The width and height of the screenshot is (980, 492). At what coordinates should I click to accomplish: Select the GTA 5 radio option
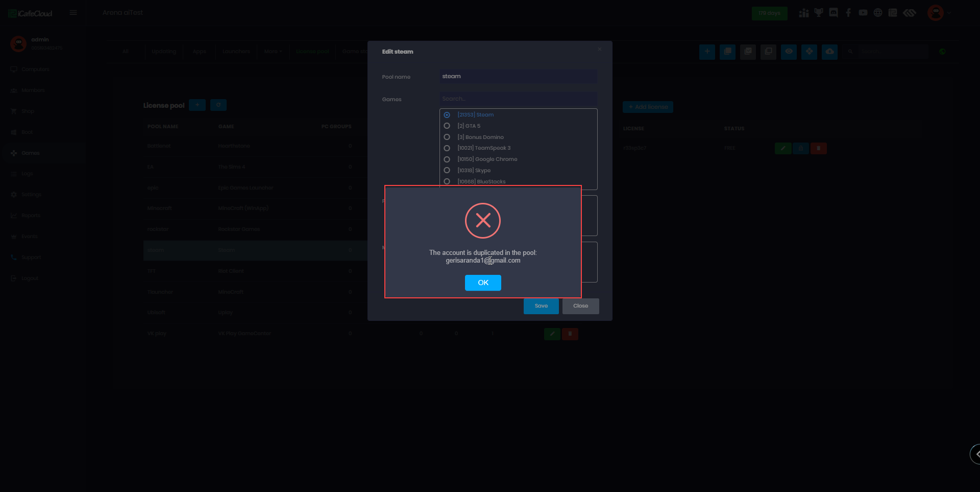(447, 126)
